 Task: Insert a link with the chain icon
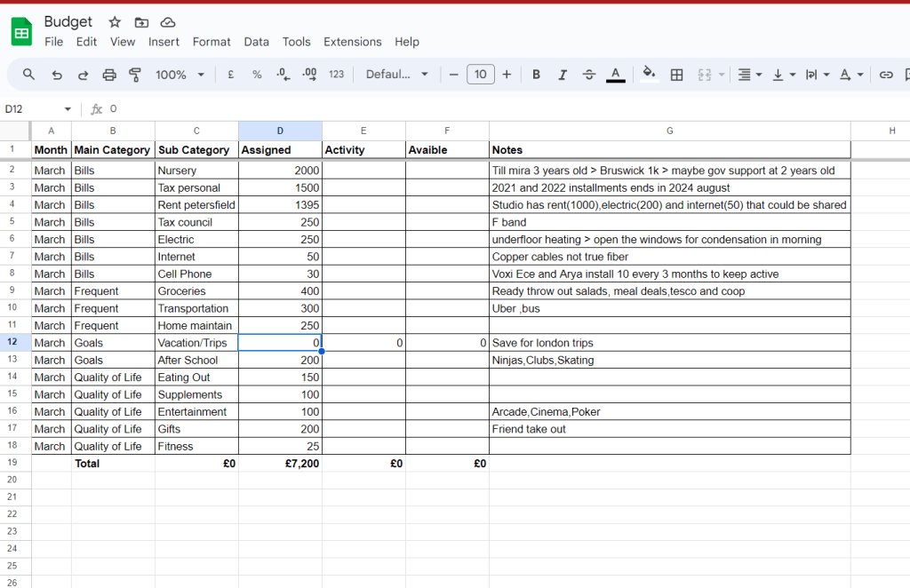[886, 75]
